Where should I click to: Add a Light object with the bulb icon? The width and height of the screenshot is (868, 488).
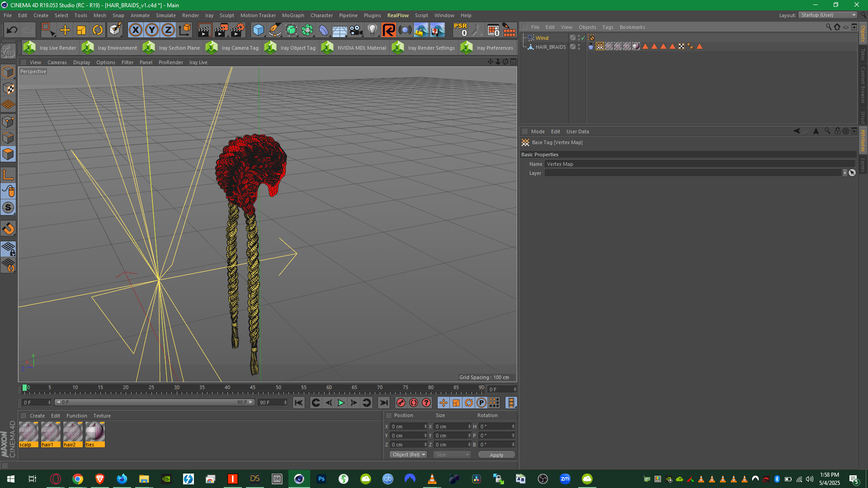[372, 30]
